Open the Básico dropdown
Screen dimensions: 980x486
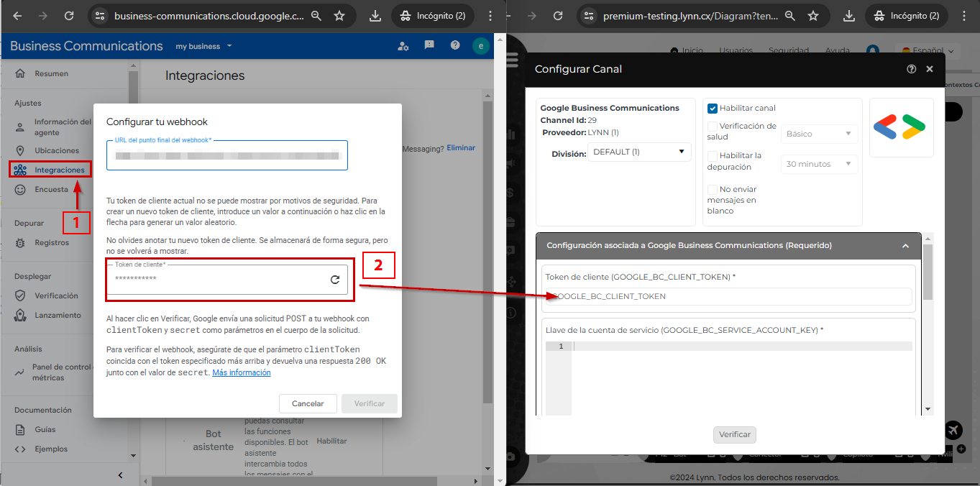point(820,134)
